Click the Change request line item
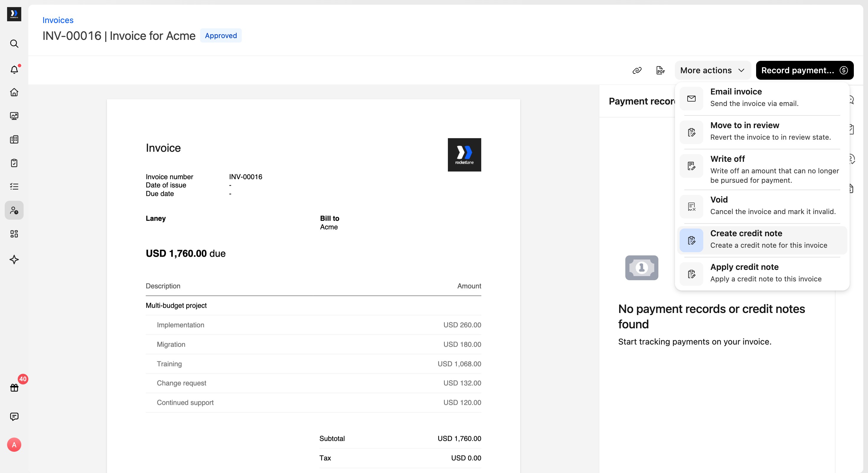This screenshot has width=868, height=473. (x=313, y=383)
